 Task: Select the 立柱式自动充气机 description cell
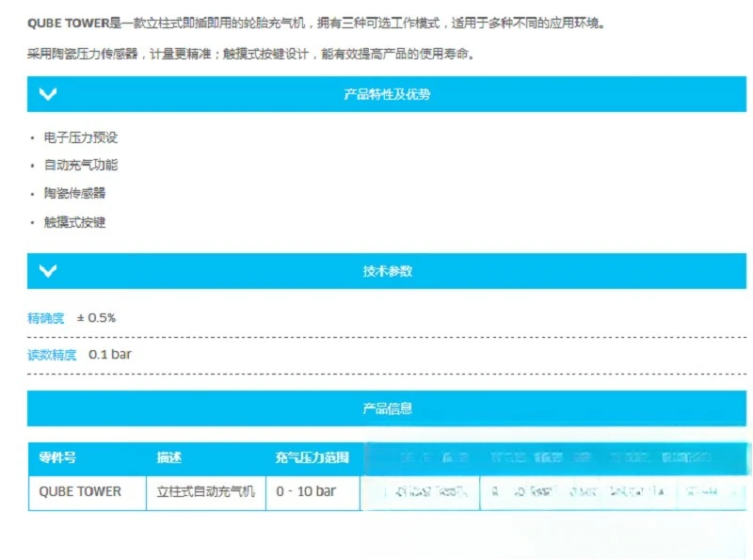click(x=206, y=493)
